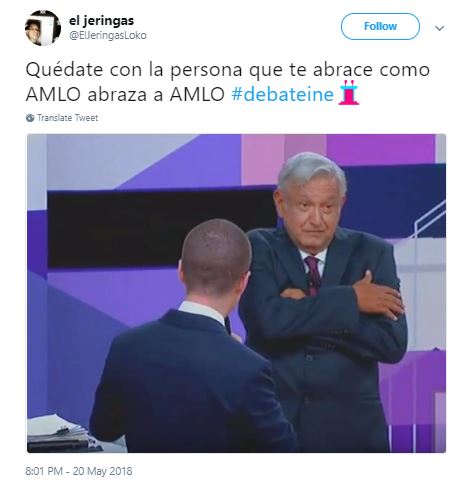Open the el jeringas display name

point(101,21)
